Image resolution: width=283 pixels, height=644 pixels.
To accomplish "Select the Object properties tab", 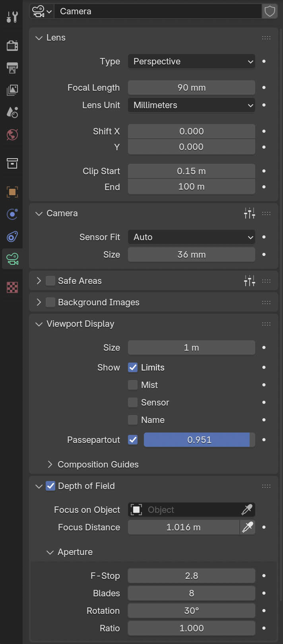I will tap(12, 192).
